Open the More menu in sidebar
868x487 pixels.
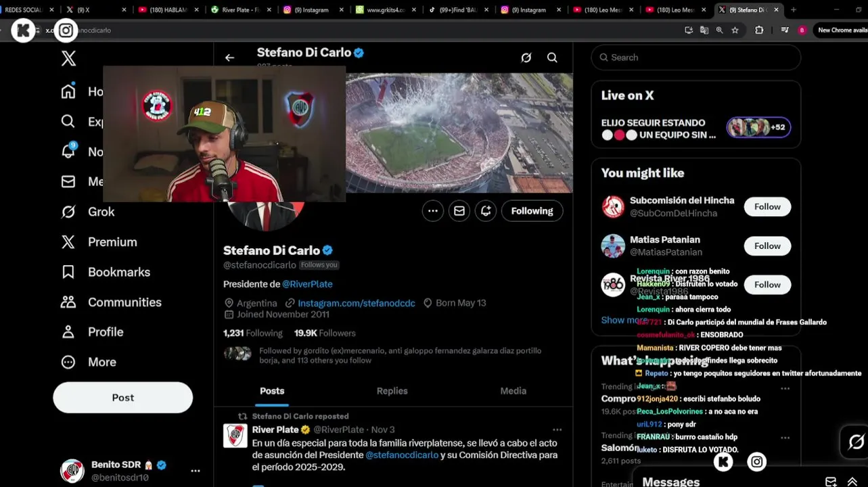click(89, 362)
